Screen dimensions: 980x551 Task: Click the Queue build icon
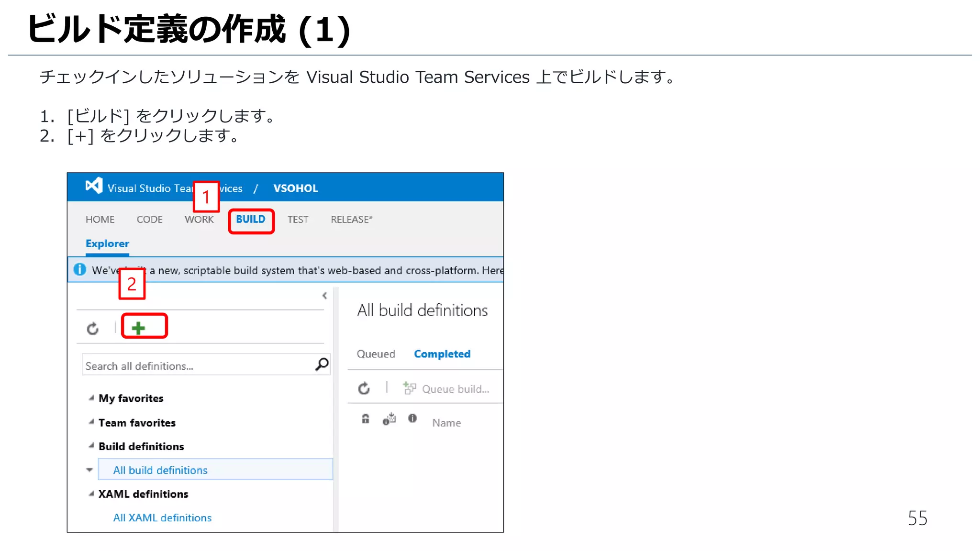point(409,388)
